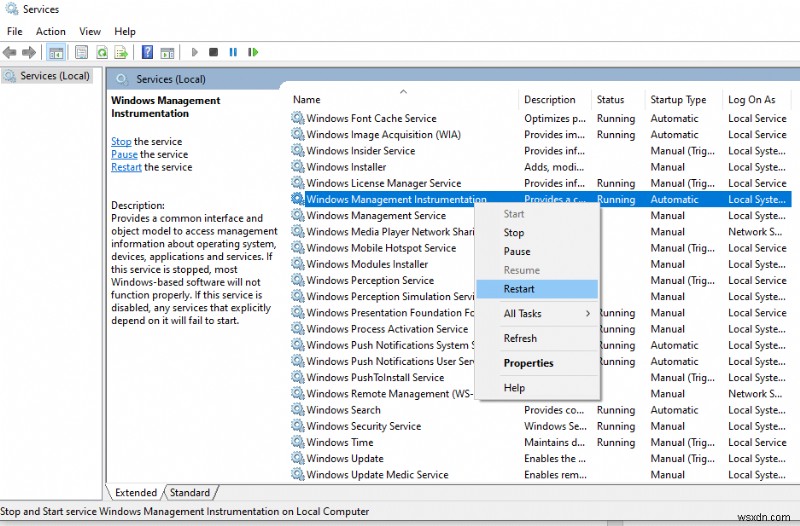Screen dimensions: 800x526
Task: Click the green Refresh toolbar icon
Action: point(102,52)
